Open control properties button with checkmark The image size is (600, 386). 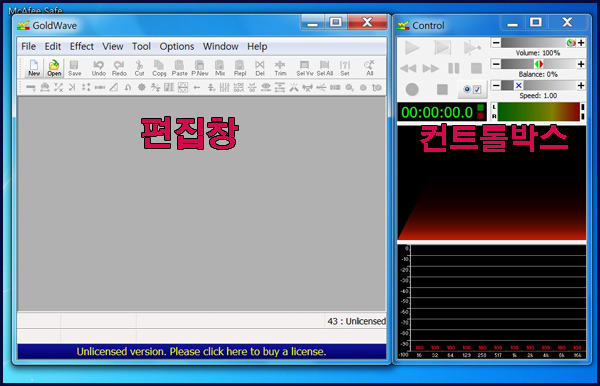[472, 90]
